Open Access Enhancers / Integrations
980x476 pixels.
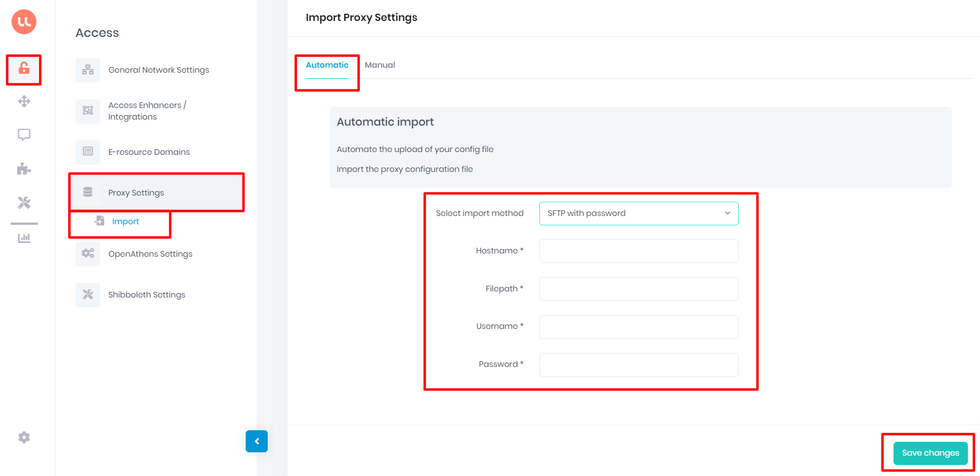[x=147, y=111]
